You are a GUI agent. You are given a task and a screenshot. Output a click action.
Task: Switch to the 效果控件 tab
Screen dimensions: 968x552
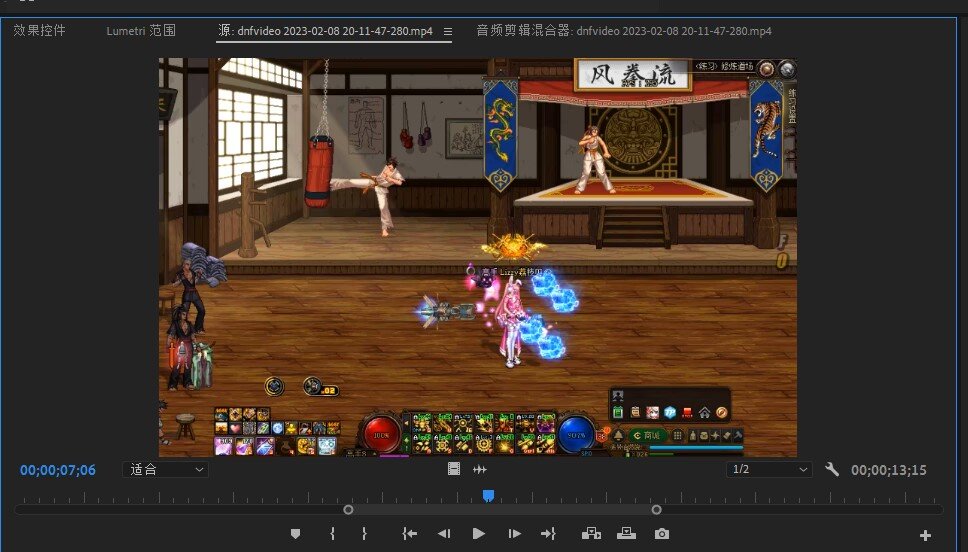click(40, 30)
